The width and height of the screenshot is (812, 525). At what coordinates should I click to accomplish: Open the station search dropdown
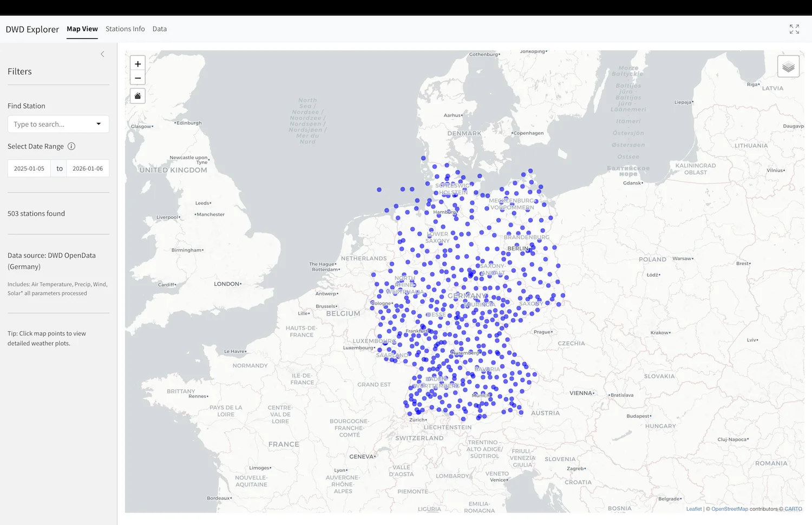click(x=99, y=124)
